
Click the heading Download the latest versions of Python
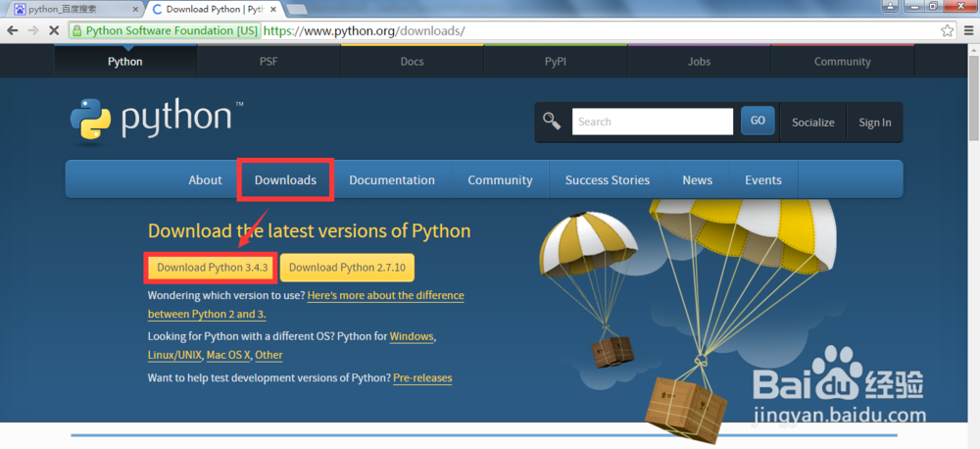point(310,230)
